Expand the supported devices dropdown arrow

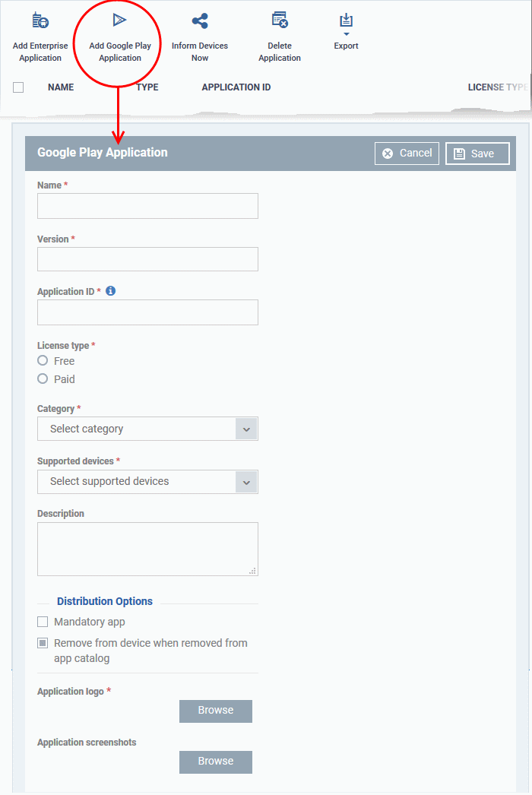click(x=246, y=482)
